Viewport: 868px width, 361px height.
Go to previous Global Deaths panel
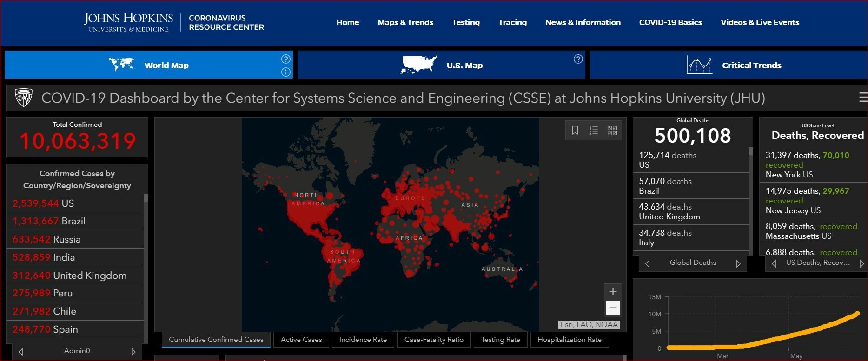(x=647, y=263)
